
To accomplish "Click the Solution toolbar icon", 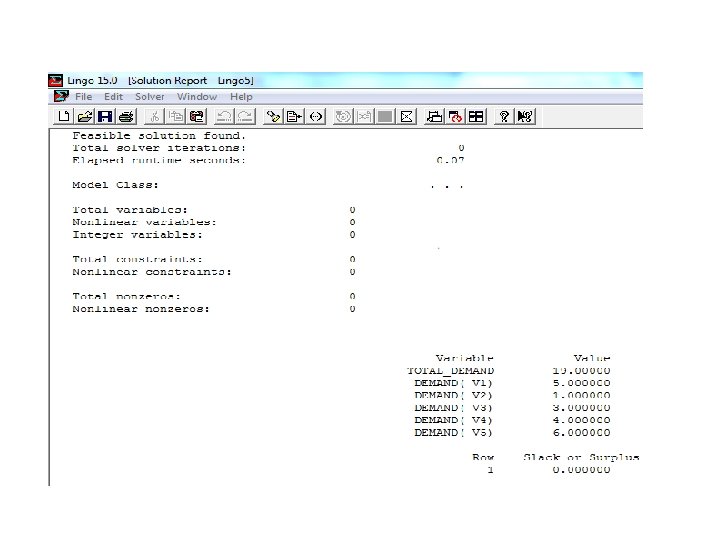I will [x=364, y=117].
